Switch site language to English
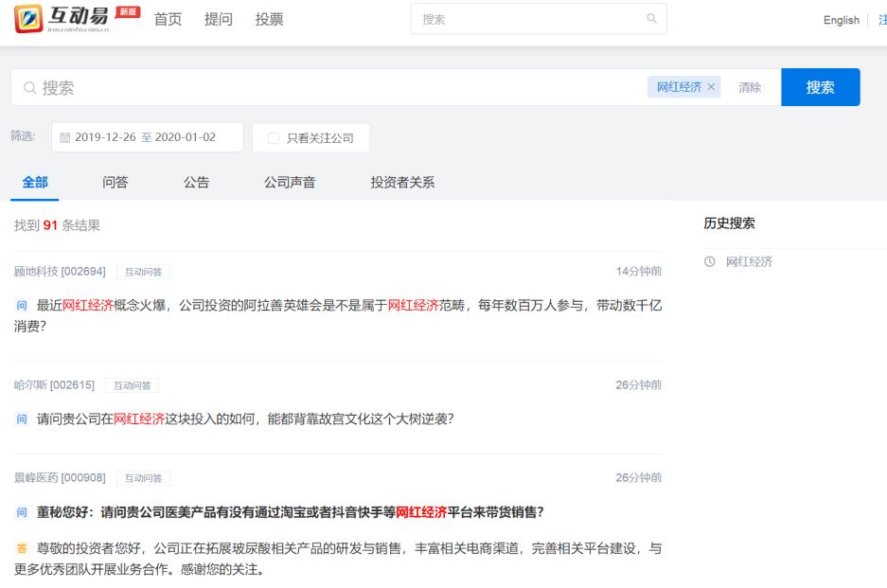Viewport: 887px width, 588px height. 841,21
